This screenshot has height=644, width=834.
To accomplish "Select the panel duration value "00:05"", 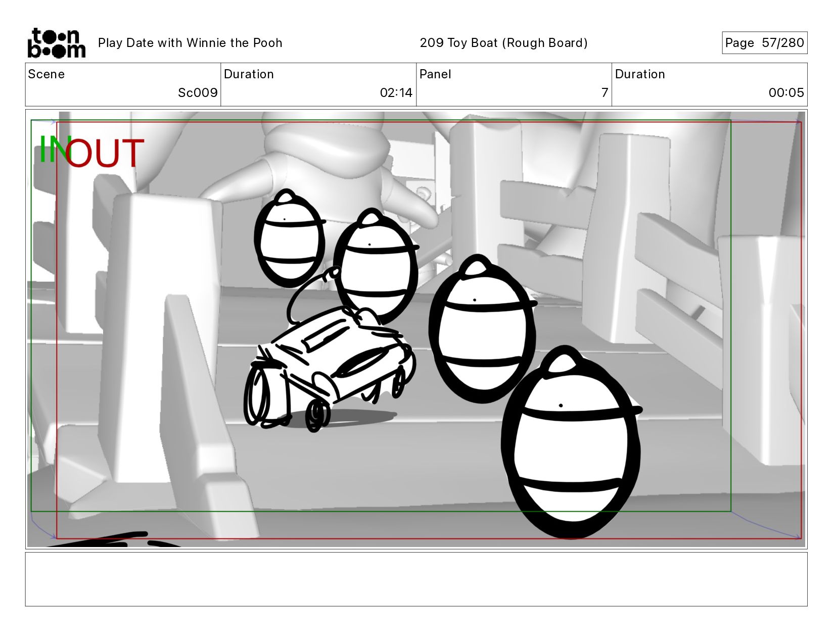I will point(786,92).
